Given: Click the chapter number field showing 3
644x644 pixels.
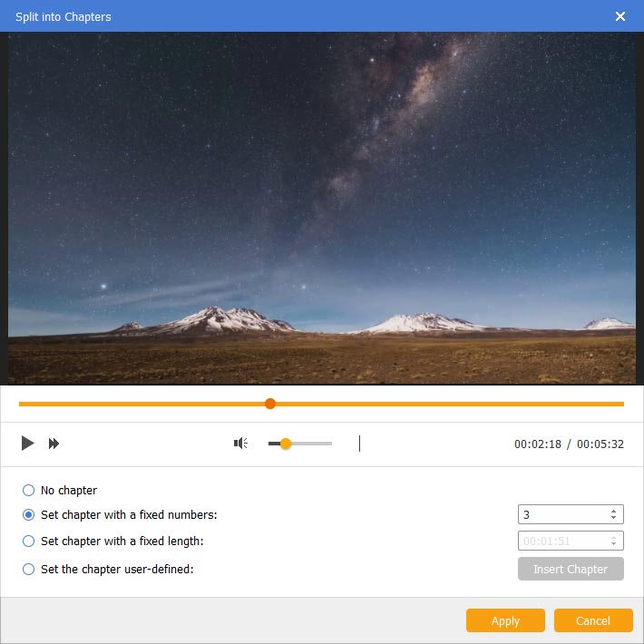Looking at the screenshot, I should point(562,514).
